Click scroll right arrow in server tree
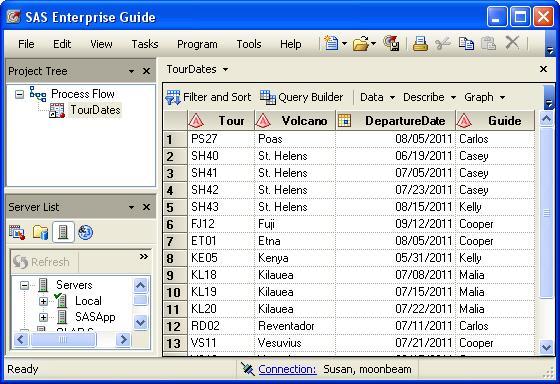Screen dimensions: 560x384 click(x=124, y=339)
